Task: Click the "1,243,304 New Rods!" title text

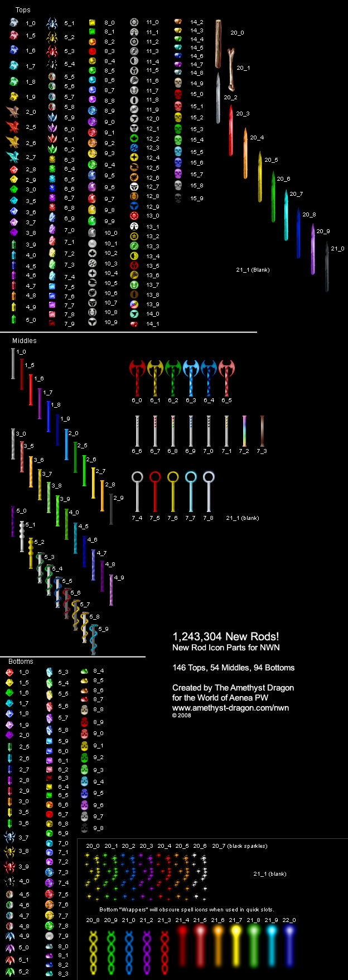Action: (225, 636)
